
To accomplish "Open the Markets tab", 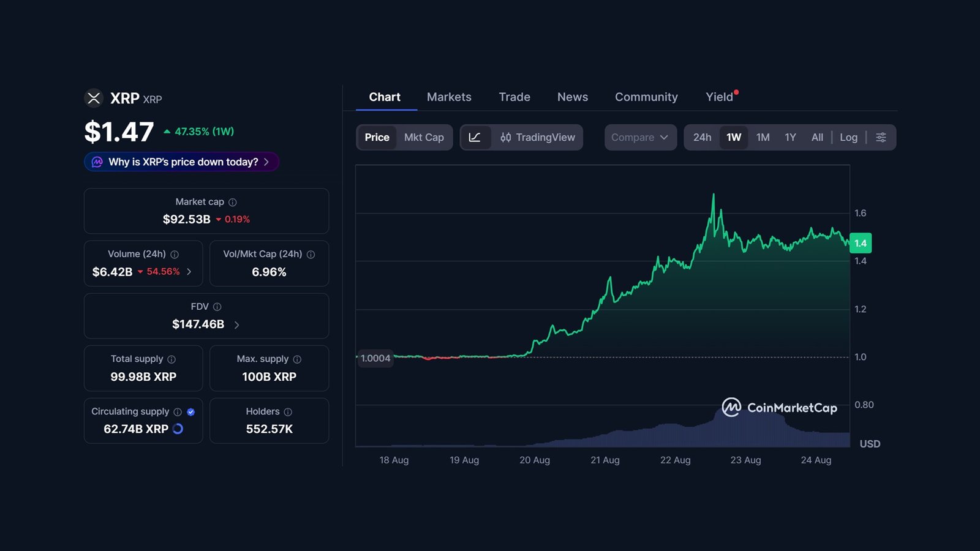I will point(449,97).
